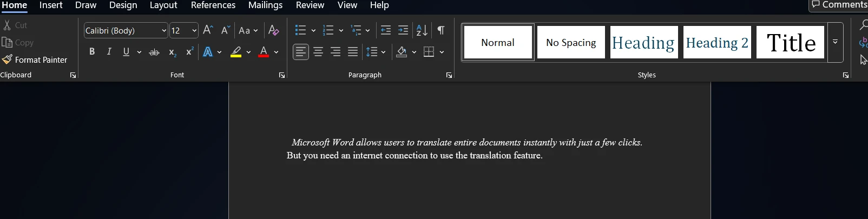Open the Mailings tab
Image resolution: width=868 pixels, height=219 pixels.
pos(265,5)
